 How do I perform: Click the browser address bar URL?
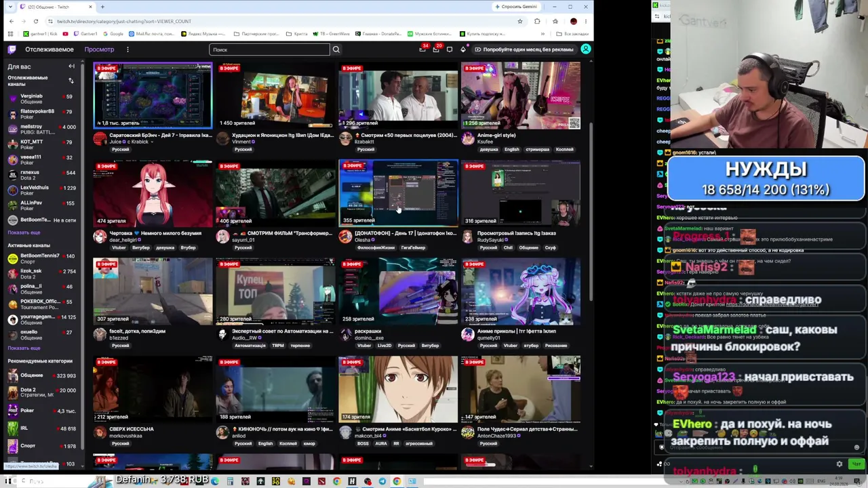(x=124, y=21)
